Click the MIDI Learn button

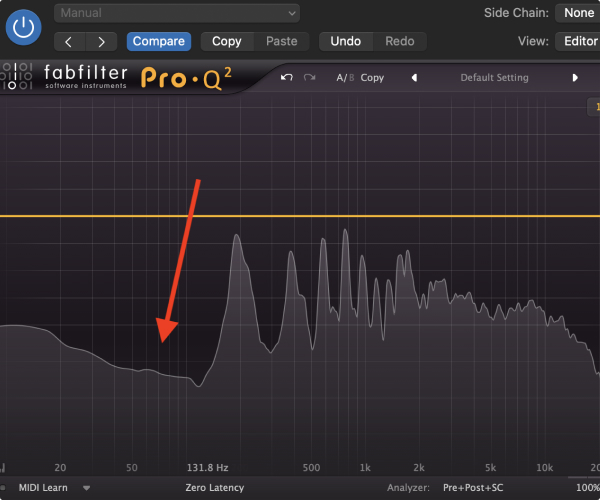pyautogui.click(x=43, y=488)
